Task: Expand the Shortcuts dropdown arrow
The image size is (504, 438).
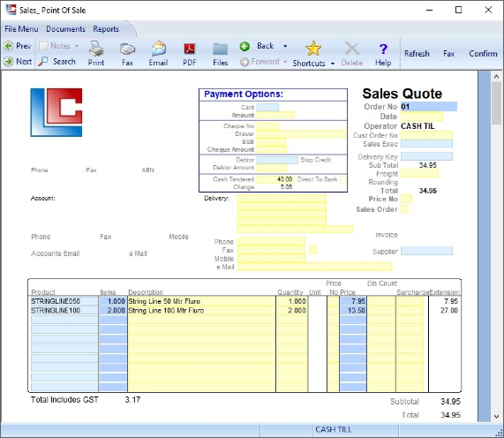Action: click(x=333, y=64)
